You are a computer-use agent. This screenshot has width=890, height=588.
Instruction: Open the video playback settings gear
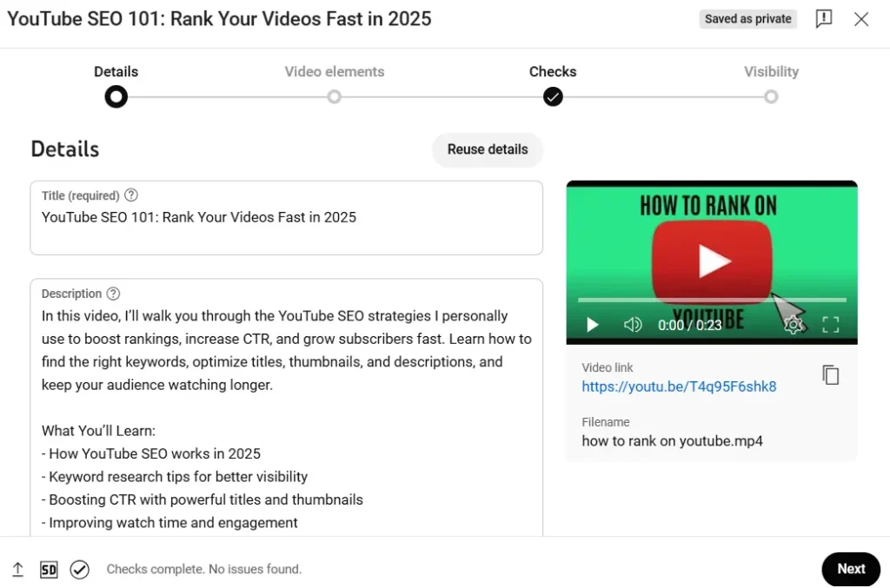(794, 324)
